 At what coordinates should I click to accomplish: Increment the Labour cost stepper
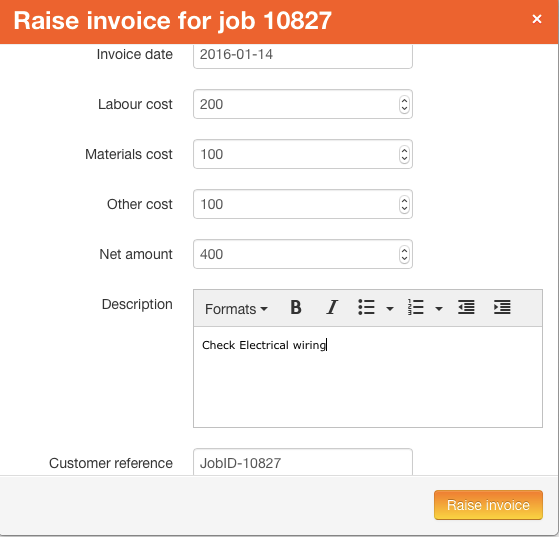pos(404,101)
